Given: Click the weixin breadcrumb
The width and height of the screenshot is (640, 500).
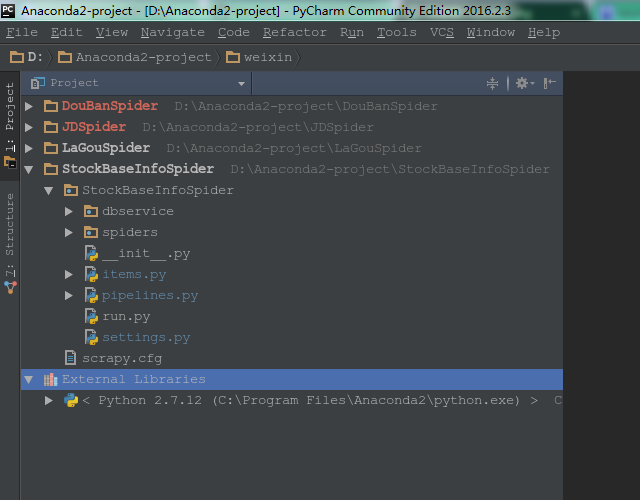Looking at the screenshot, I should pos(259,57).
